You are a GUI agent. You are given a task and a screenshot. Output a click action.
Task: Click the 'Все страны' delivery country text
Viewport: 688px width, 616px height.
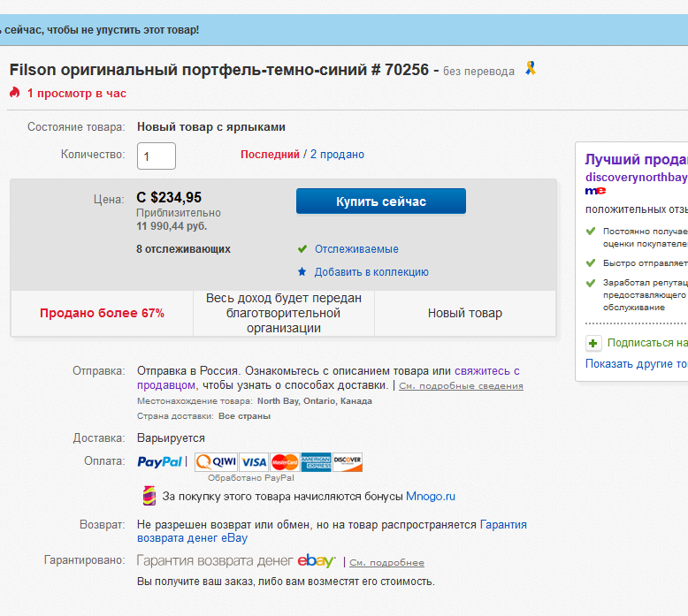244,416
